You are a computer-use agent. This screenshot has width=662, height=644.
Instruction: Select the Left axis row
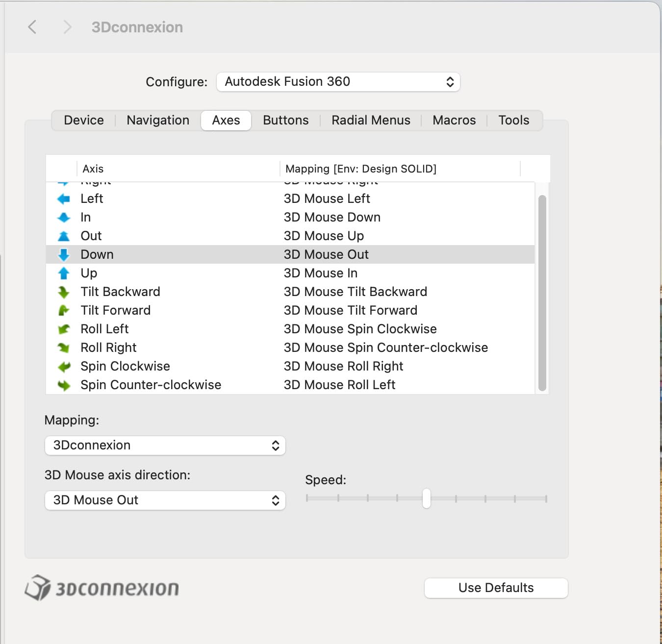coord(290,199)
